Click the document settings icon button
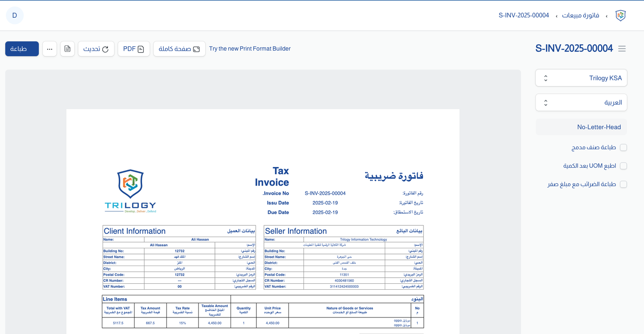Screen dimensions: 644x334 pyautogui.click(x=68, y=49)
